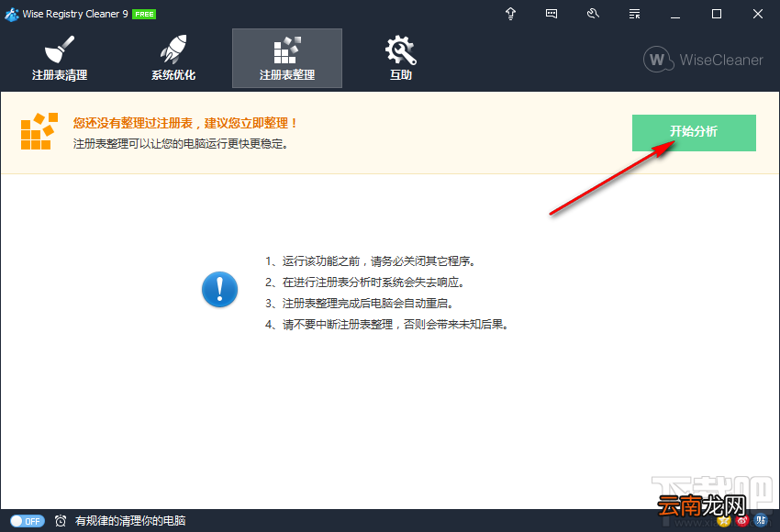Image resolution: width=780 pixels, height=532 pixels.
Task: Click the alarm clock schedule icon
Action: [x=61, y=521]
